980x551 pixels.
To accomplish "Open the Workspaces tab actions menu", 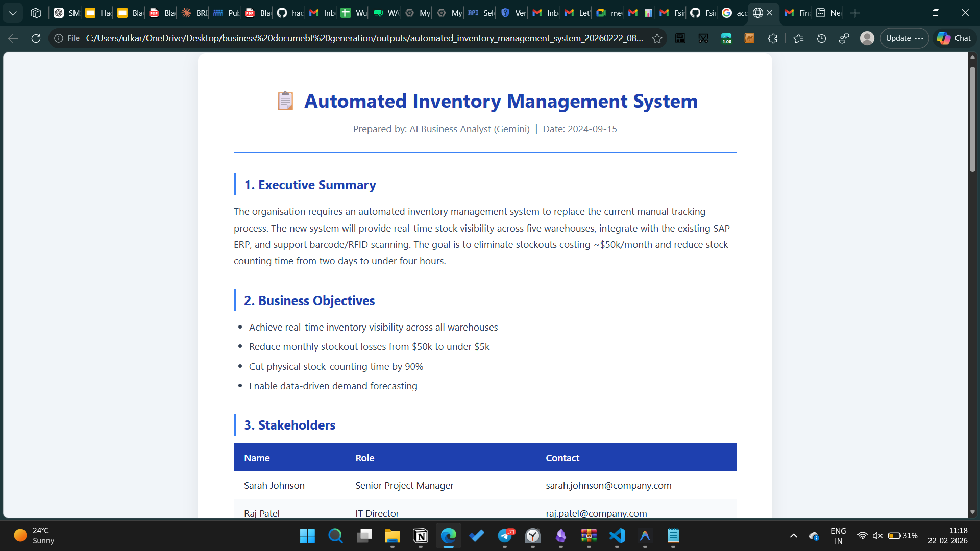I will 36,13.
